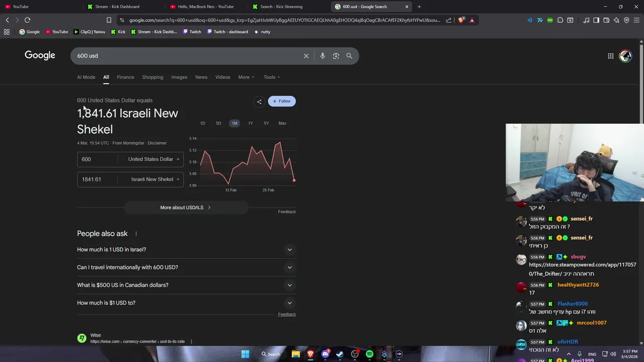Open Google account profile picture
Viewport: 644px width, 362px height.
click(625, 56)
